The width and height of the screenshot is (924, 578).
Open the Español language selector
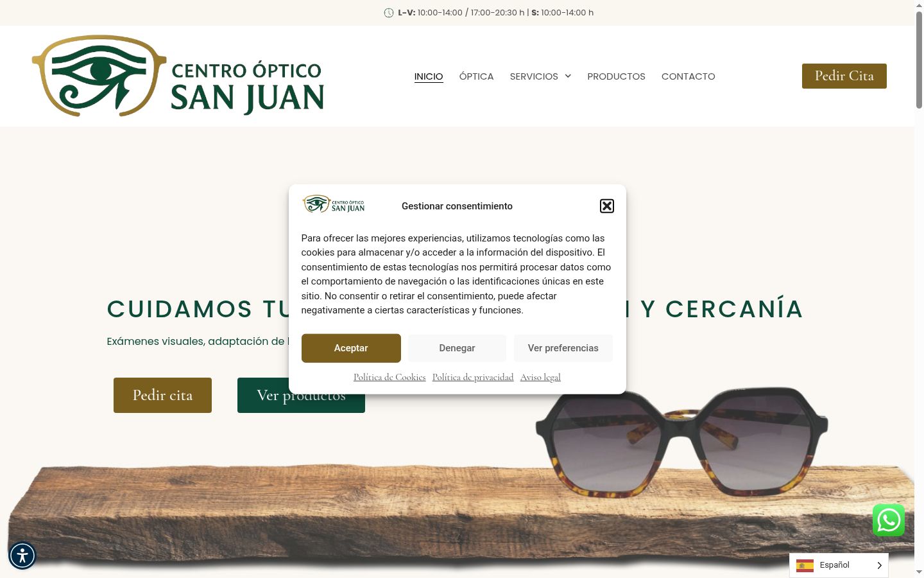(839, 565)
